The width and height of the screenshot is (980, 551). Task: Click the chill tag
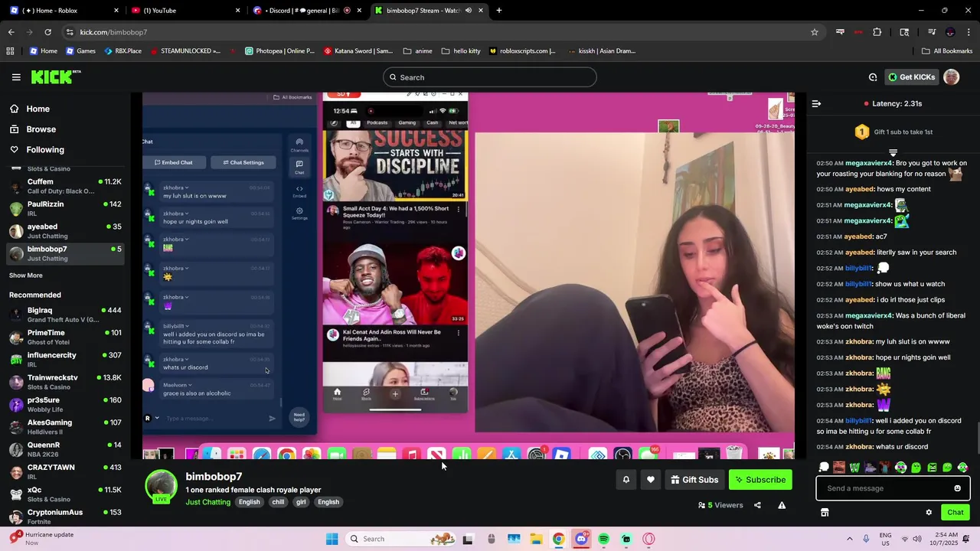pyautogui.click(x=278, y=502)
